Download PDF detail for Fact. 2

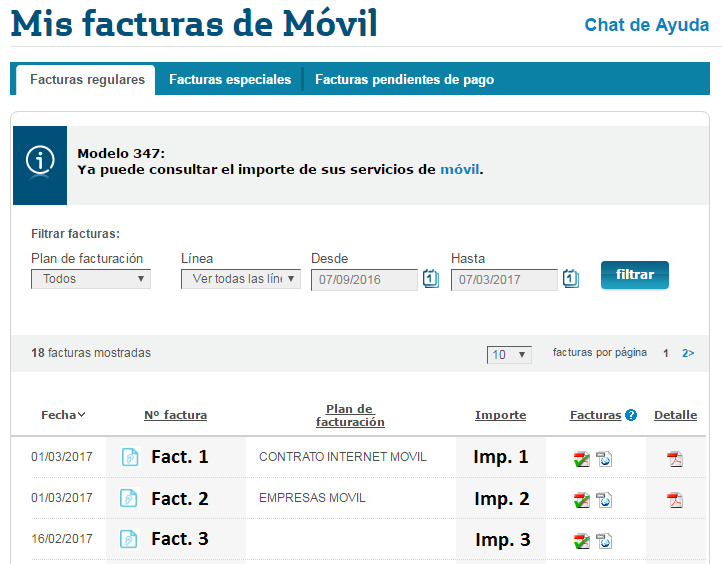pos(676,499)
